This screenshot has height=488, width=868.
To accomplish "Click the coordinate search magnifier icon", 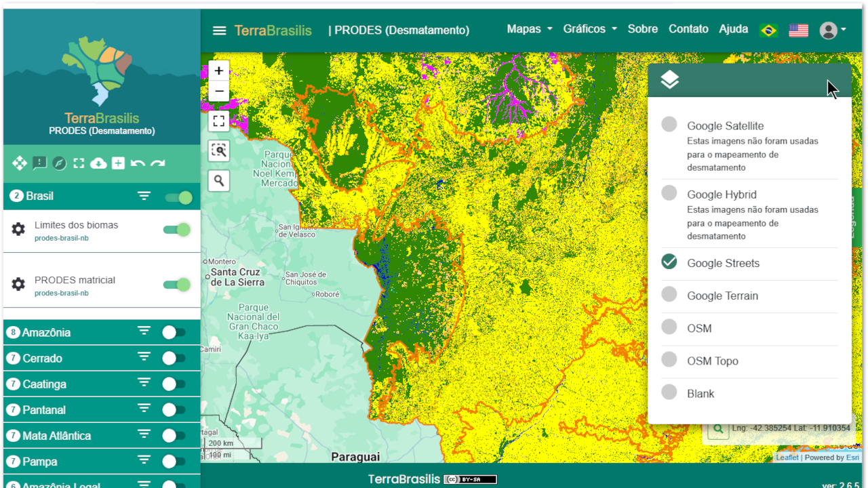I will point(717,428).
